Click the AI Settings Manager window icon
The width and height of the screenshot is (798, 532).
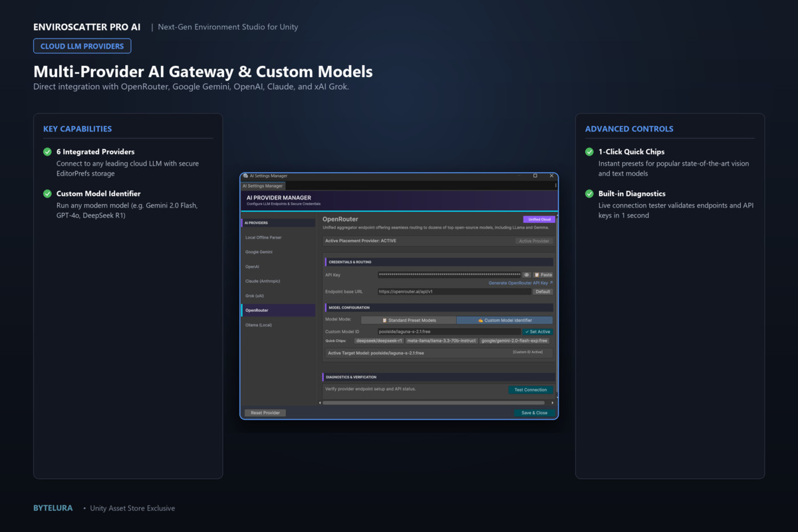245,176
